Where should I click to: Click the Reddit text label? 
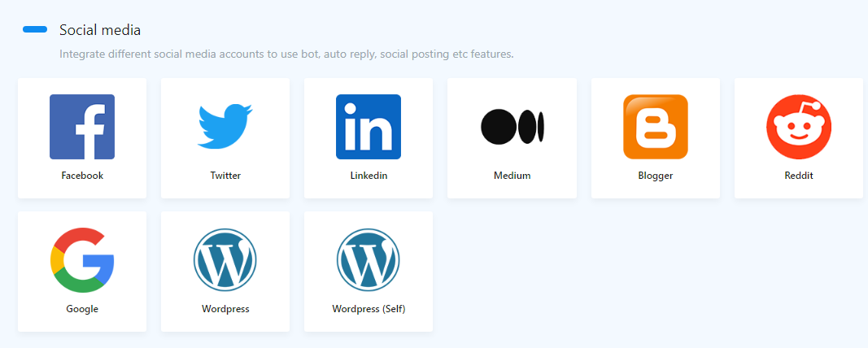(x=798, y=175)
